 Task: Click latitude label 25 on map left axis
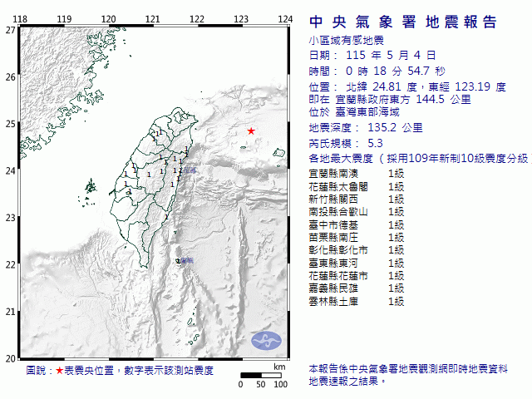click(11, 124)
